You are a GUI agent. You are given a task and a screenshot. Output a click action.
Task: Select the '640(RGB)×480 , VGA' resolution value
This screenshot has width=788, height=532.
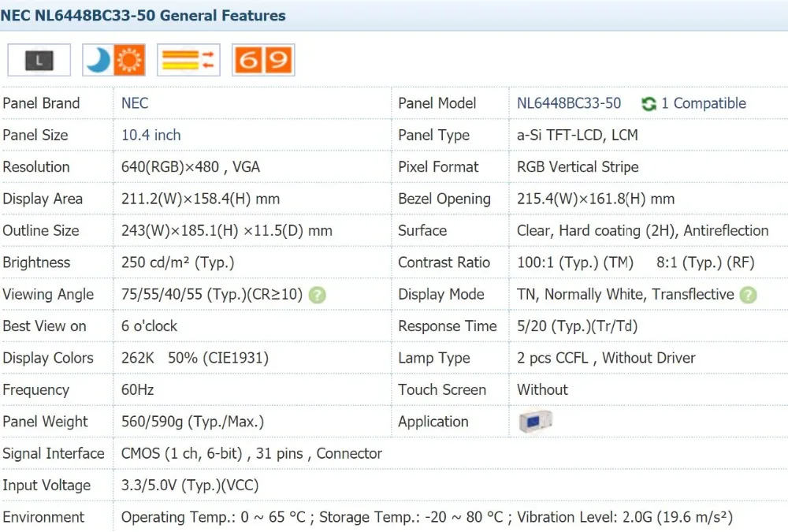coord(191,166)
